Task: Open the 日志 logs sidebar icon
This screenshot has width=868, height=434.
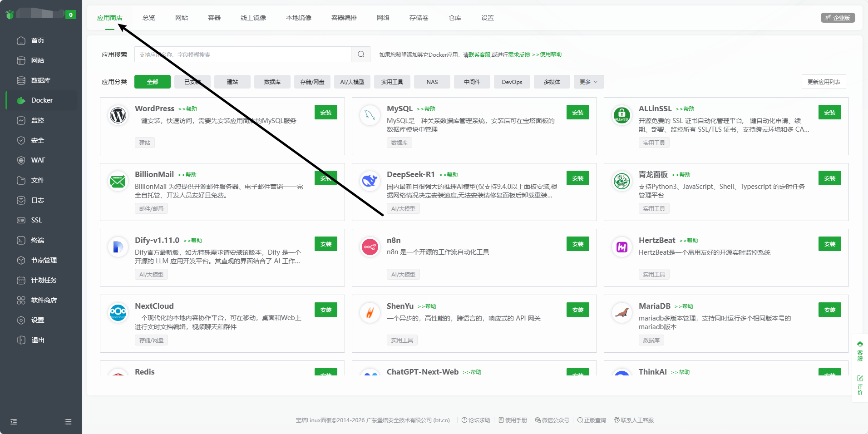Action: point(21,200)
